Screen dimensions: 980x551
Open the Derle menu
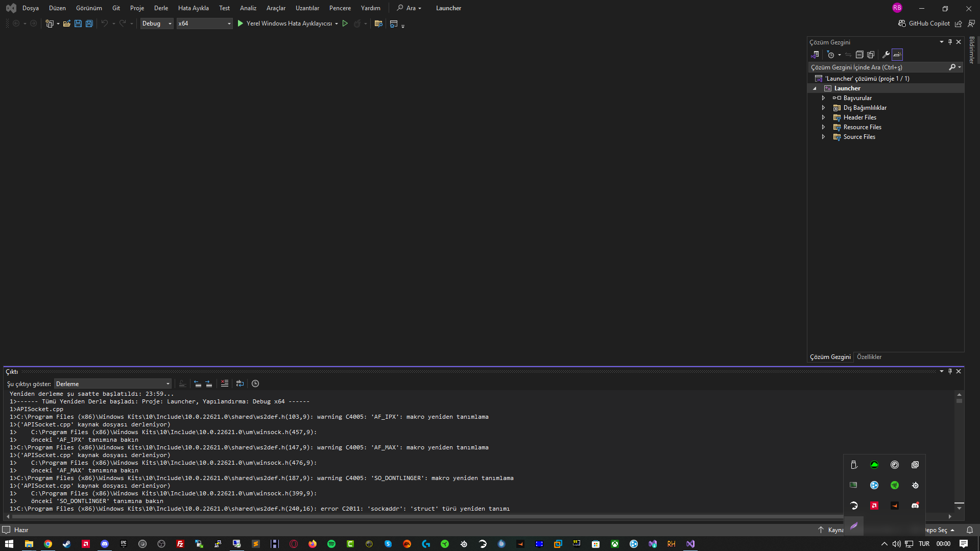pos(161,8)
